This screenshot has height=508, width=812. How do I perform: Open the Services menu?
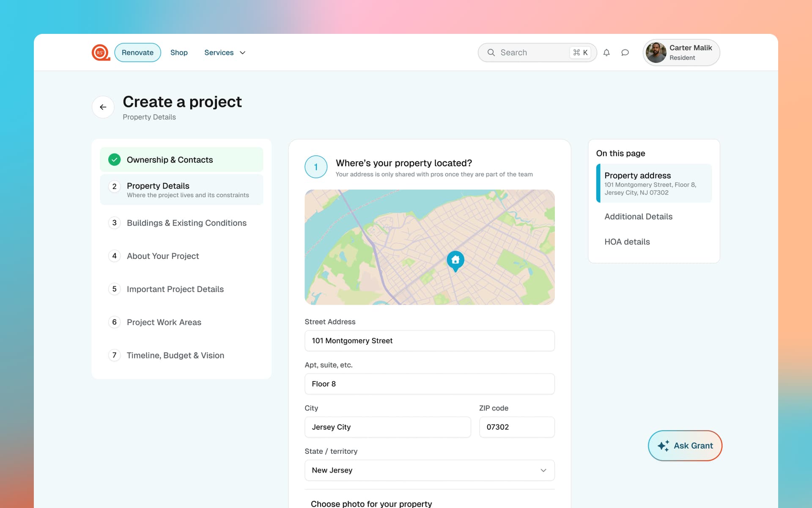(x=225, y=52)
